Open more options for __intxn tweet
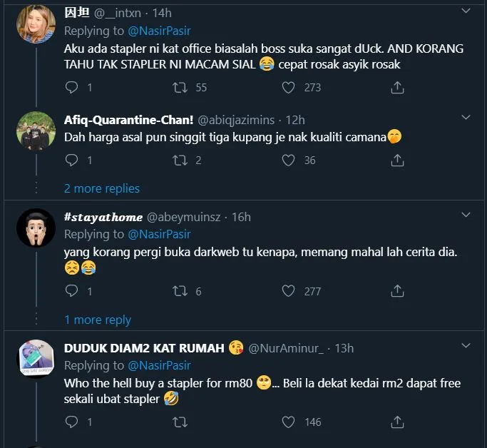 point(466,12)
